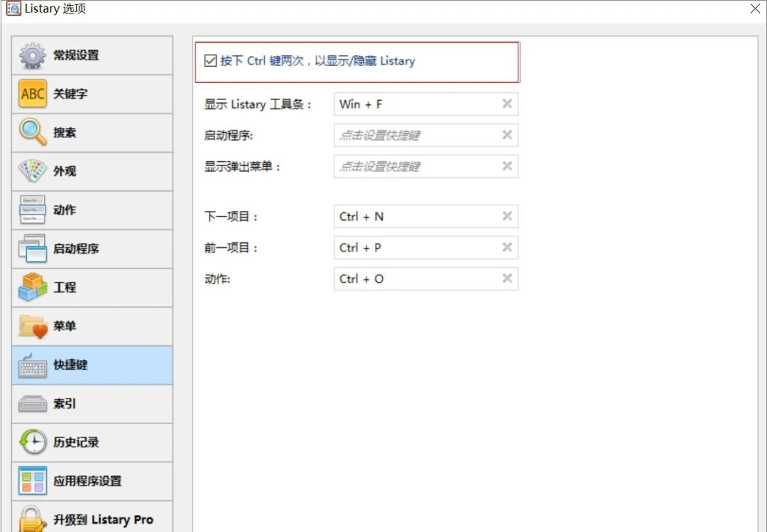The image size is (767, 532).
Task: Click 点击设置快捷键 field for 启动程序
Action: pyautogui.click(x=419, y=135)
